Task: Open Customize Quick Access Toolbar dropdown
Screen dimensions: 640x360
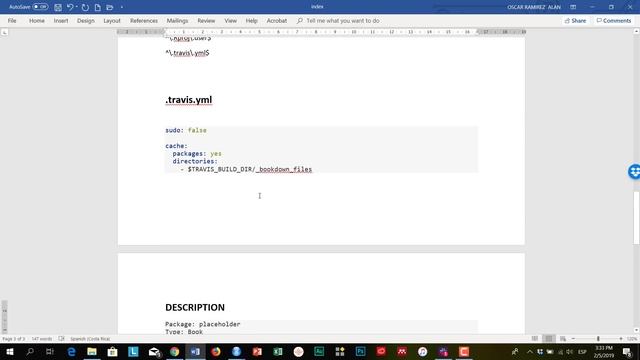Action: pyautogui.click(x=122, y=7)
